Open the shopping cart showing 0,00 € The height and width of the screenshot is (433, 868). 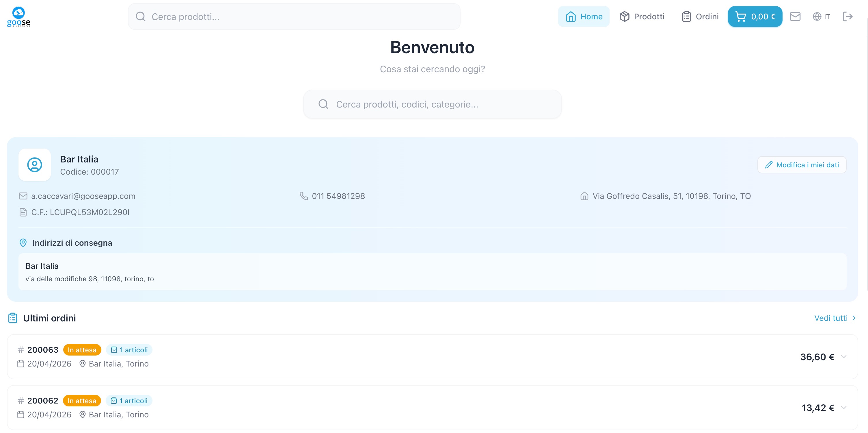755,16
